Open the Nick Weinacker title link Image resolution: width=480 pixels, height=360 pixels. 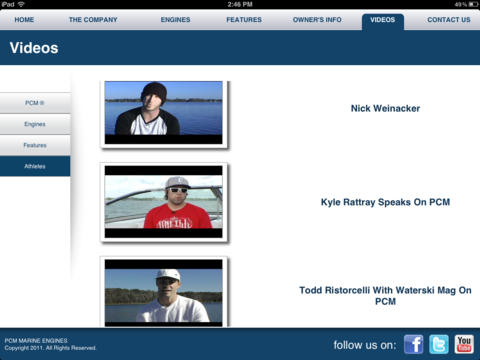(385, 108)
